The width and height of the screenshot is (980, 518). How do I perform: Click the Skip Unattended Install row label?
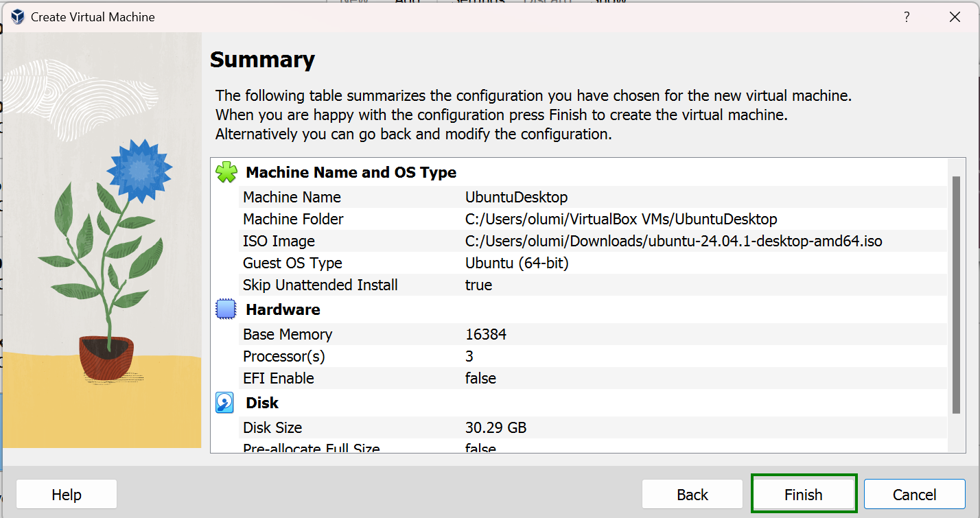(320, 285)
